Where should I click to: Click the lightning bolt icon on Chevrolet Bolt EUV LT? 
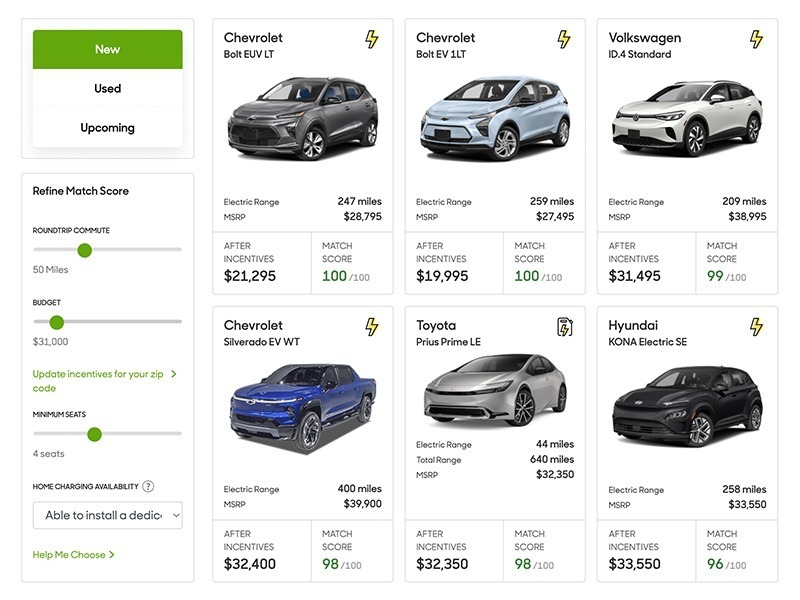click(x=371, y=37)
